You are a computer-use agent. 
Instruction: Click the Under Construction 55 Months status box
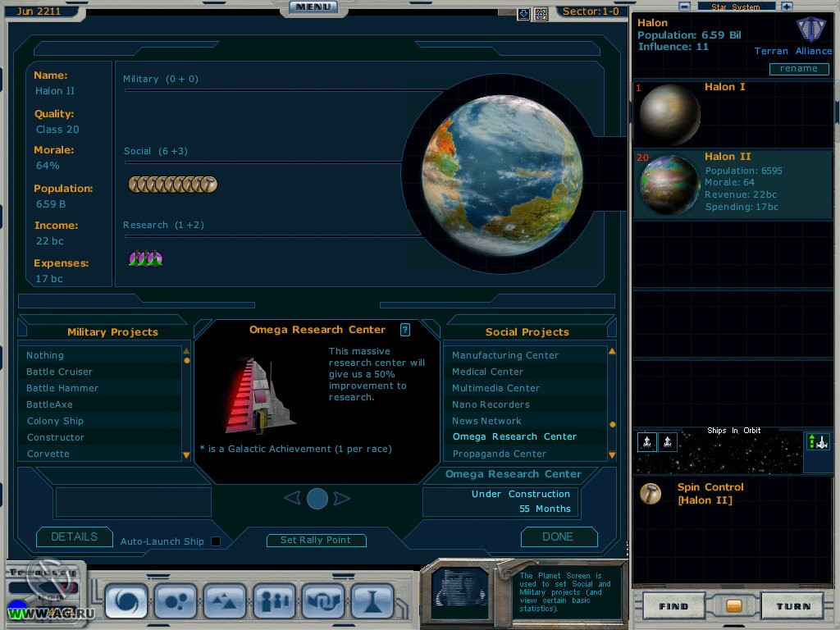[501, 501]
